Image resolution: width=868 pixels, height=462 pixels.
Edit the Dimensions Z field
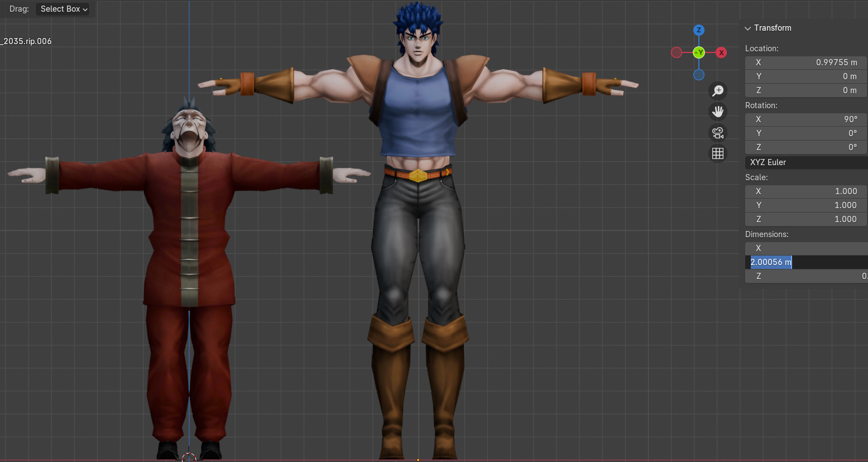pyautogui.click(x=806, y=276)
